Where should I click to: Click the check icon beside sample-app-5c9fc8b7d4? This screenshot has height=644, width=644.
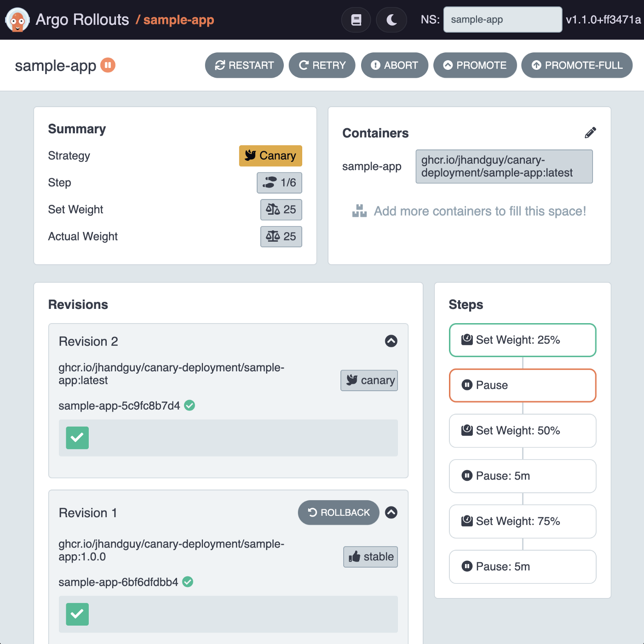point(190,405)
